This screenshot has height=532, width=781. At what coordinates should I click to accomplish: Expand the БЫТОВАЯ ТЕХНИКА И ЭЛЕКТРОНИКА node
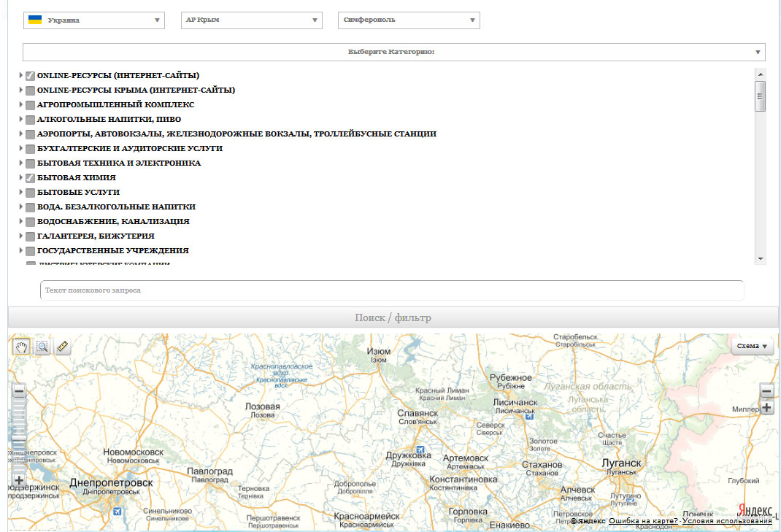21,163
